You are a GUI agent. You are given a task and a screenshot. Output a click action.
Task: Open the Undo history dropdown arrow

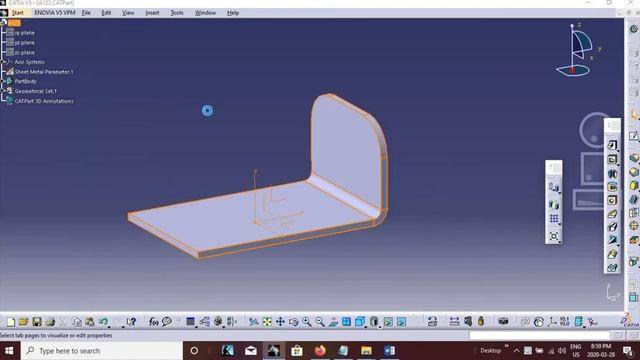pos(109,326)
